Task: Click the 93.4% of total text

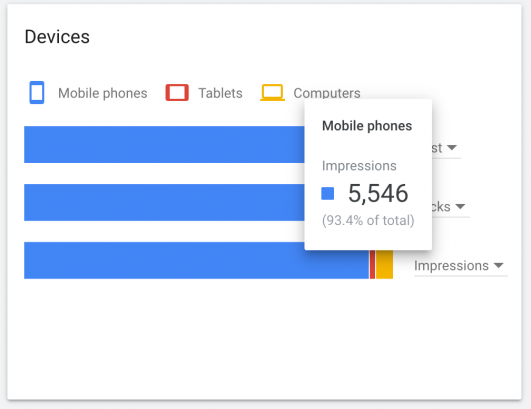Action: pos(368,220)
